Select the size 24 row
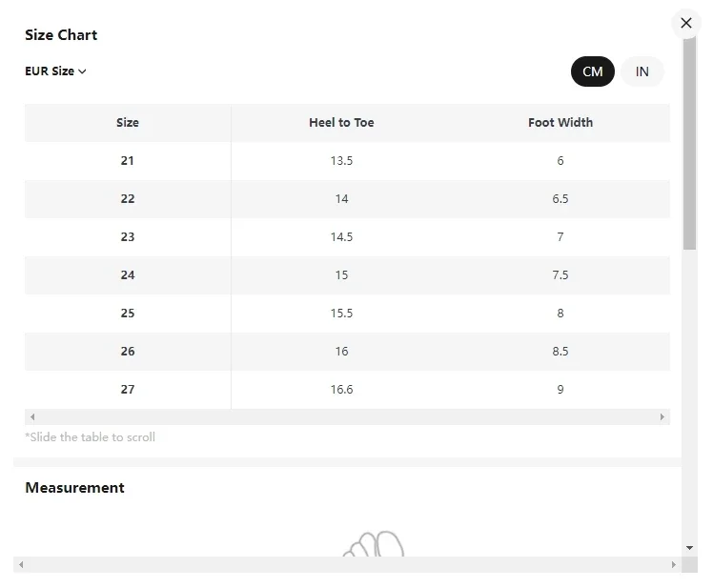The height and width of the screenshot is (588, 713). tap(347, 275)
